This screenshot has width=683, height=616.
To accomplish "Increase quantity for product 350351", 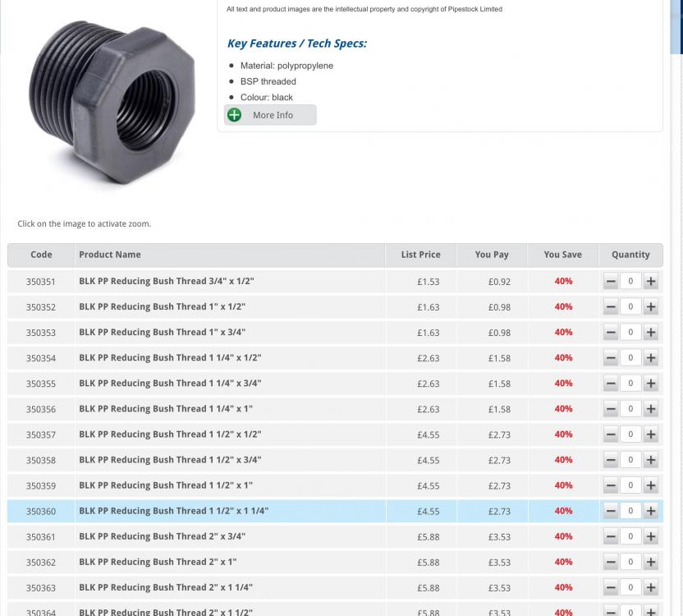I will (651, 281).
